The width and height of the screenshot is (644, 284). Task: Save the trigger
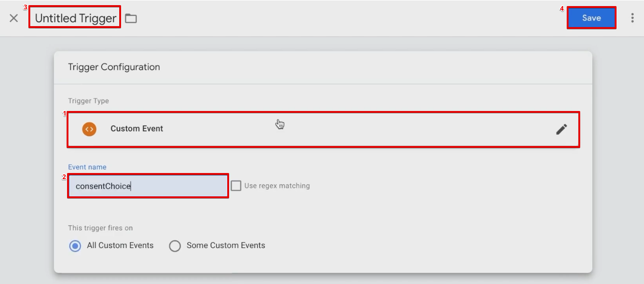click(x=591, y=18)
